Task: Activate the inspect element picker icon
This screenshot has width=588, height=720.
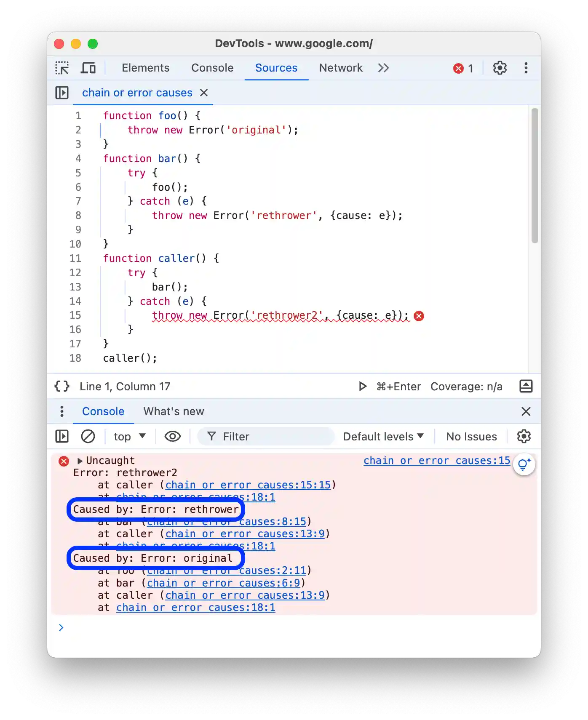Action: coord(62,68)
